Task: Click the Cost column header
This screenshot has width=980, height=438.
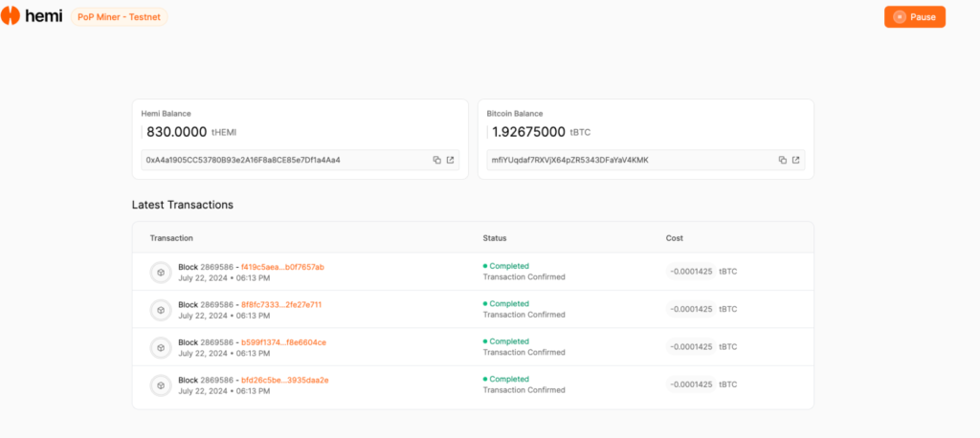Action: [x=675, y=238]
